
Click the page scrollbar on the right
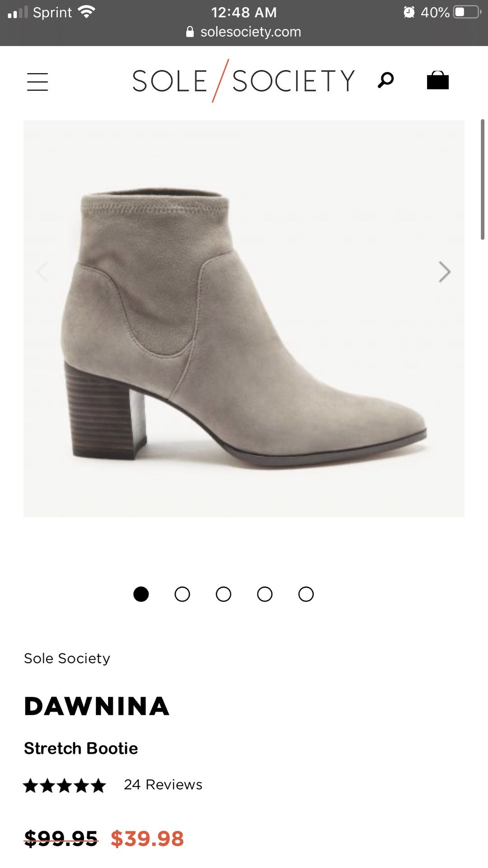483,179
